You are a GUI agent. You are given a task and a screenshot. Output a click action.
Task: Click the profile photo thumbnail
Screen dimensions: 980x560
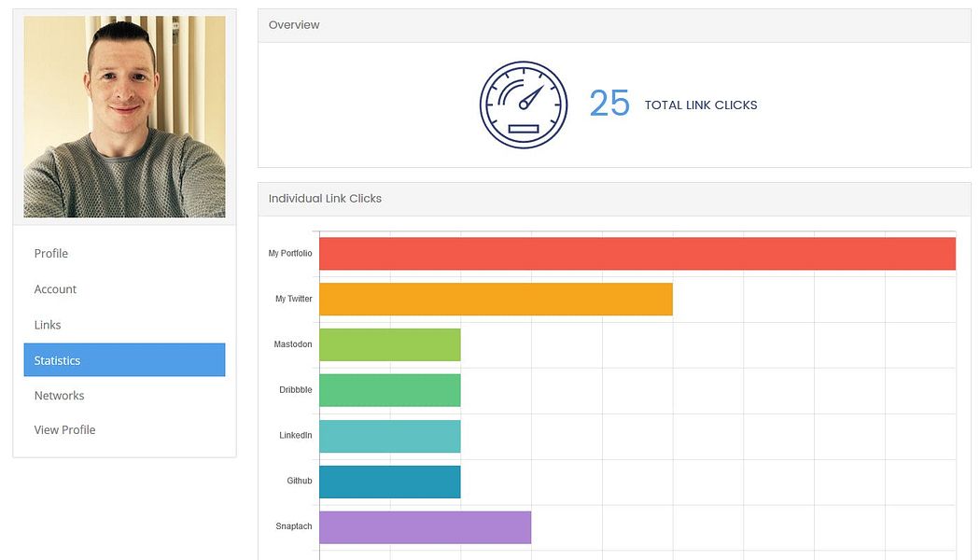[x=124, y=117]
